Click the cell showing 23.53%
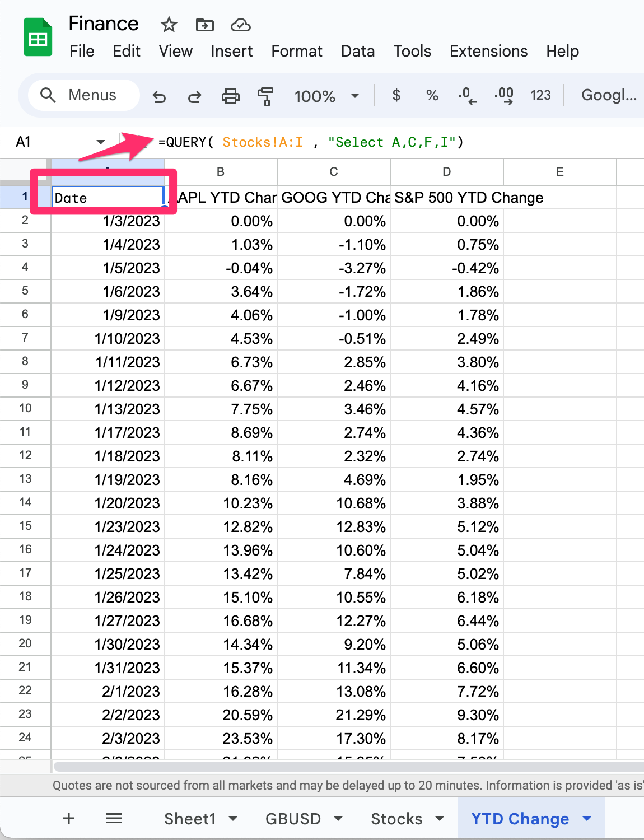644x840 pixels. tap(221, 738)
